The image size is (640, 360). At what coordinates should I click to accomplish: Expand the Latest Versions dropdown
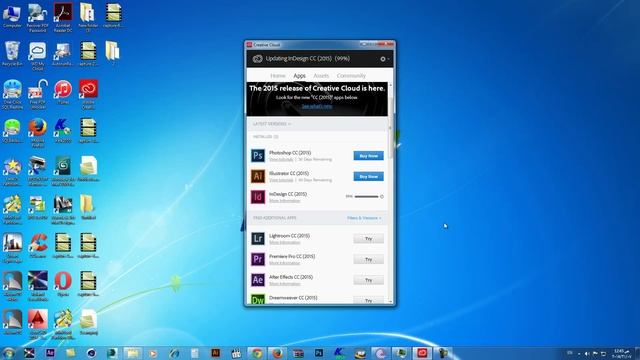272,124
